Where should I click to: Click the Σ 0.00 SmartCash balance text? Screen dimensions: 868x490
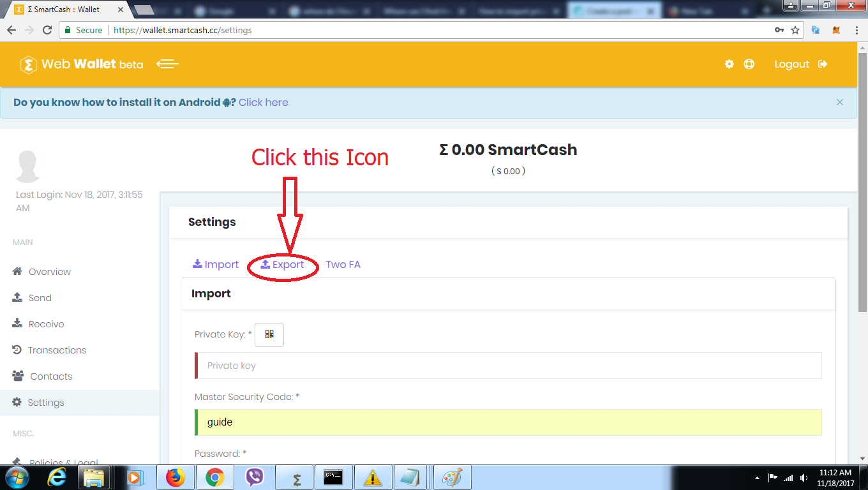tap(508, 150)
